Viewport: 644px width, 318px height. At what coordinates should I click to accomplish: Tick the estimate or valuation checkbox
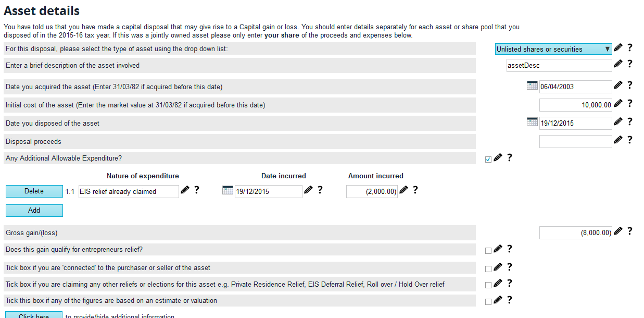[x=488, y=302]
